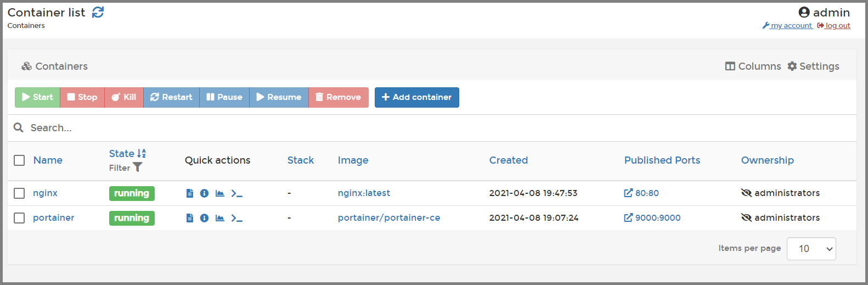The image size is (868, 285).
Task: Click the Remove button
Action: point(339,97)
